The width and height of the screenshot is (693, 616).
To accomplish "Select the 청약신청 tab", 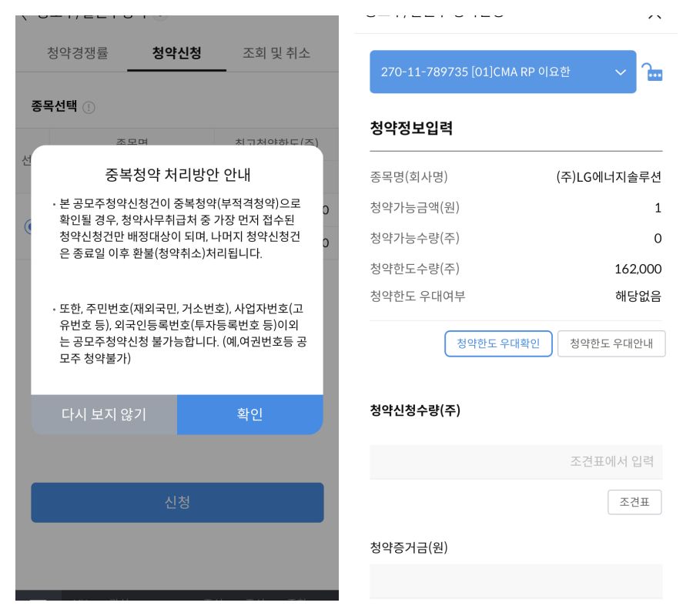I will [177, 53].
